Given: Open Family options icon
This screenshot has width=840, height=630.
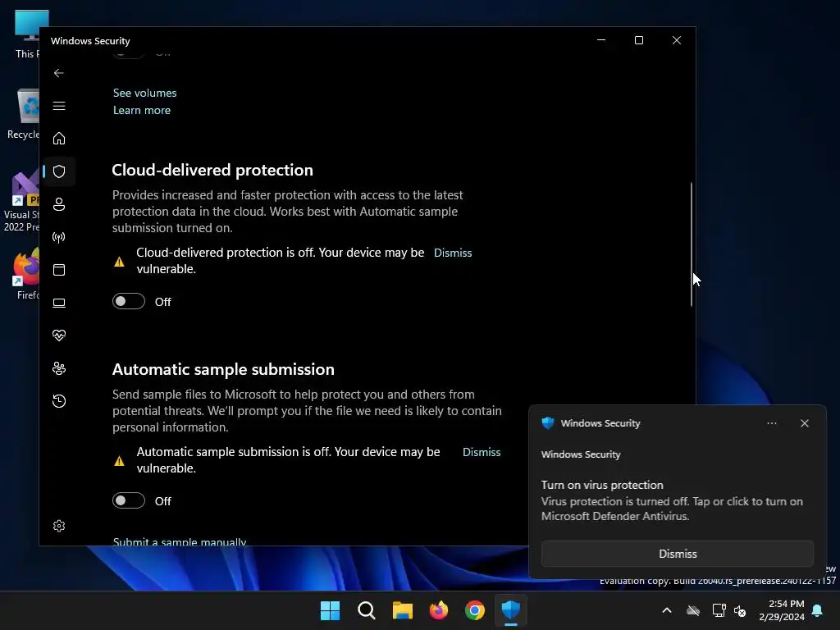Looking at the screenshot, I should click(59, 368).
